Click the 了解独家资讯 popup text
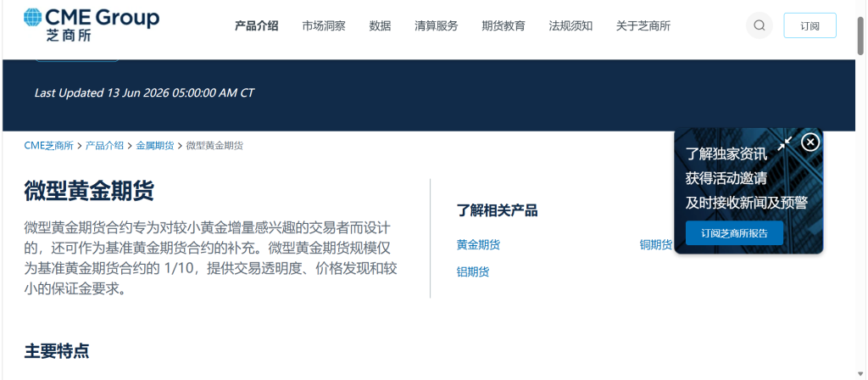Screen dimensions: 868x380 pyautogui.click(x=726, y=154)
